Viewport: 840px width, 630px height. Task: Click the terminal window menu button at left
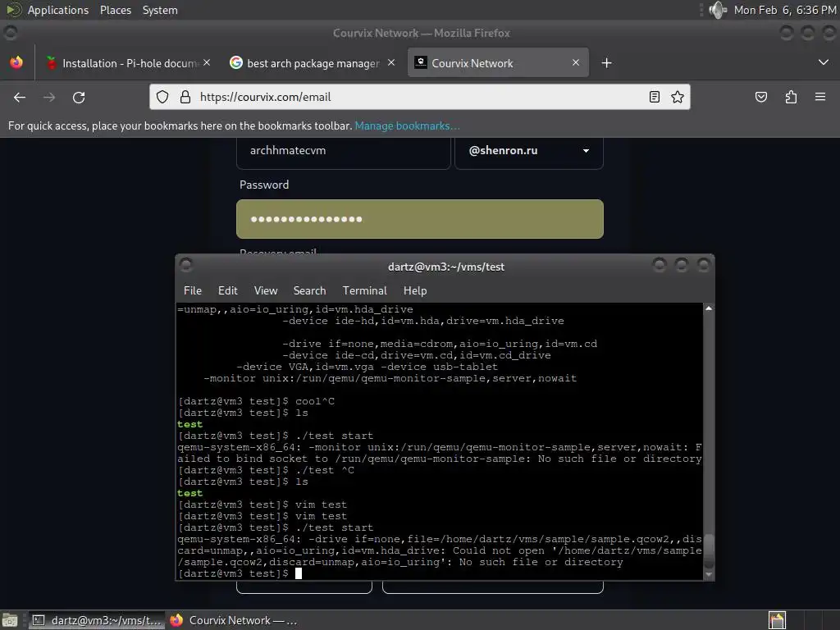point(186,265)
